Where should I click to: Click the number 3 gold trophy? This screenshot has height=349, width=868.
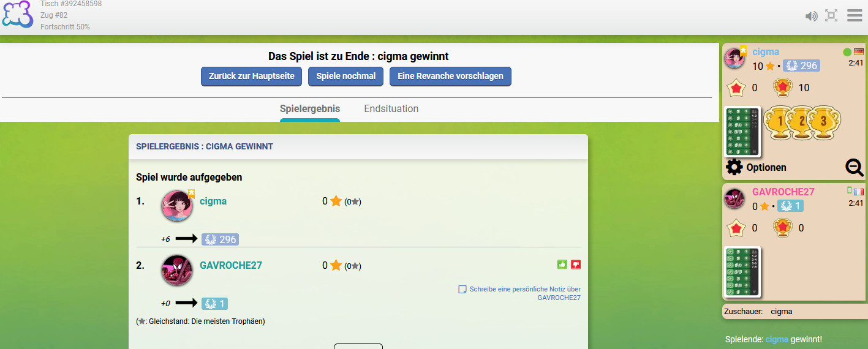[x=824, y=122]
